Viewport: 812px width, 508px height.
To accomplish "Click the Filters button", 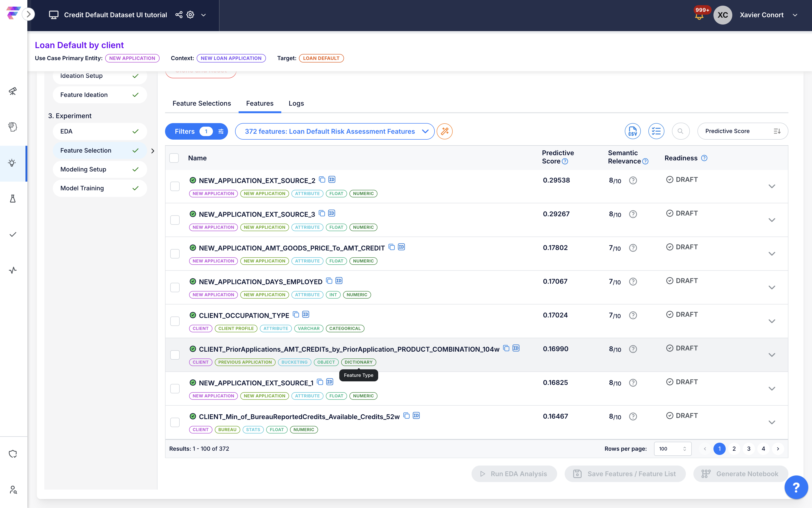I will (196, 131).
